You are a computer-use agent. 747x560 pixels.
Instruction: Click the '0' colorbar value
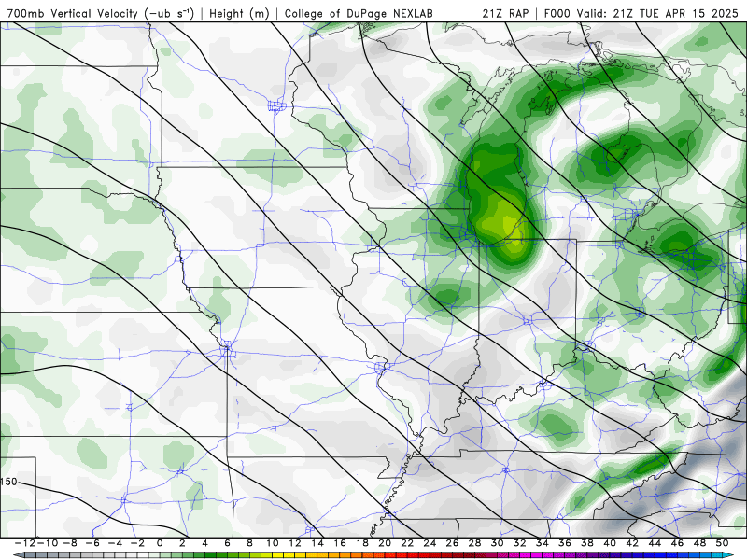[x=160, y=543]
